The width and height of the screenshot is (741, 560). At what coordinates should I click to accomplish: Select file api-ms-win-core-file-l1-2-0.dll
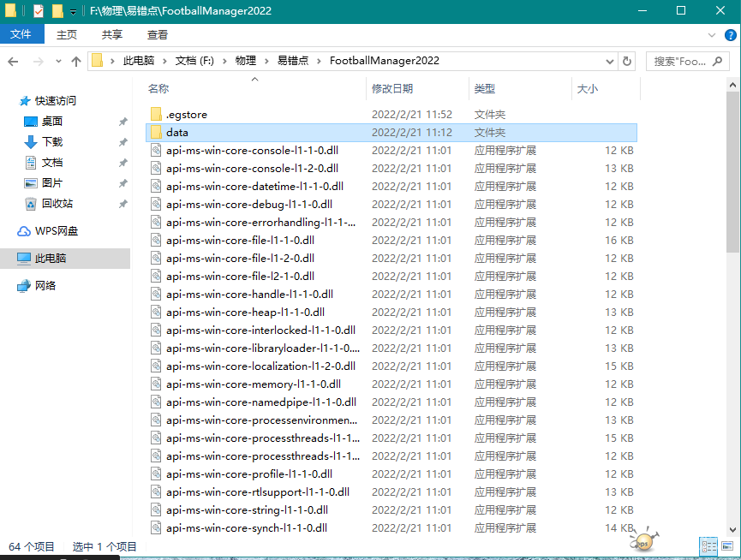pos(391,259)
